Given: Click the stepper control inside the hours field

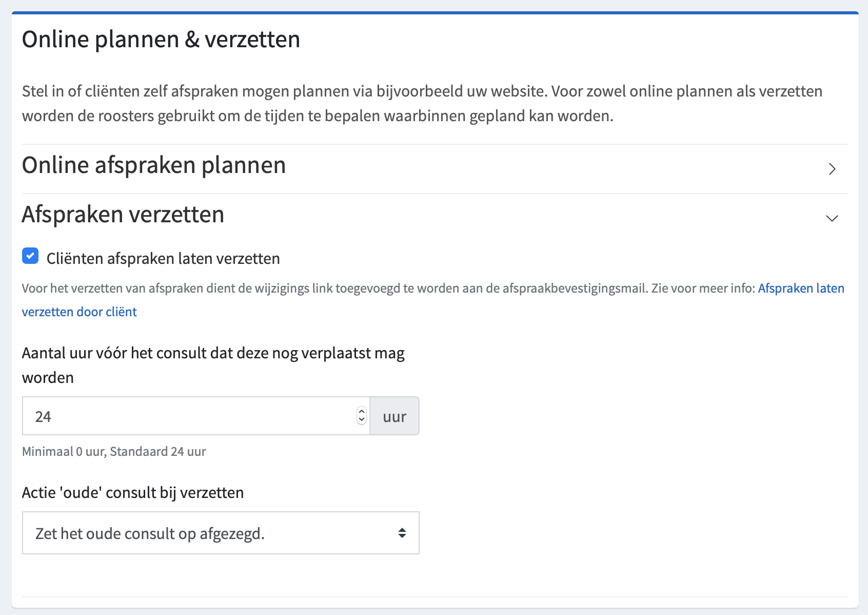Looking at the screenshot, I should click(x=361, y=416).
